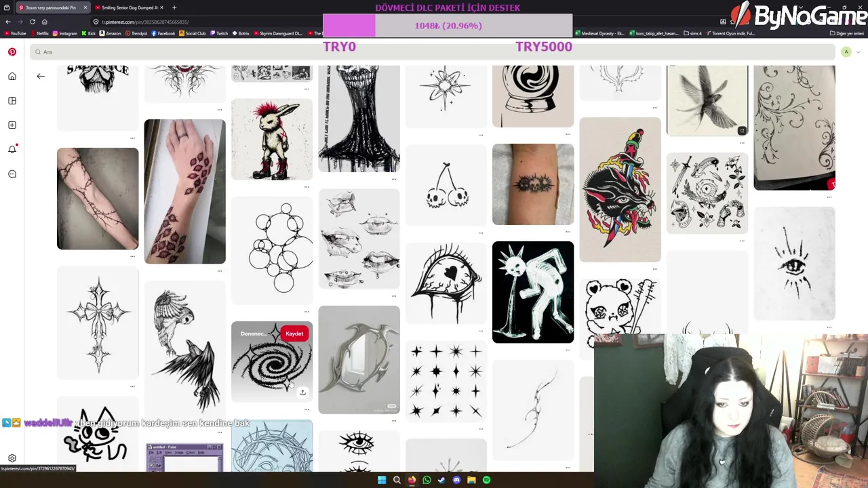Open the boards panel icon in sidebar
868x488 pixels.
12,100
